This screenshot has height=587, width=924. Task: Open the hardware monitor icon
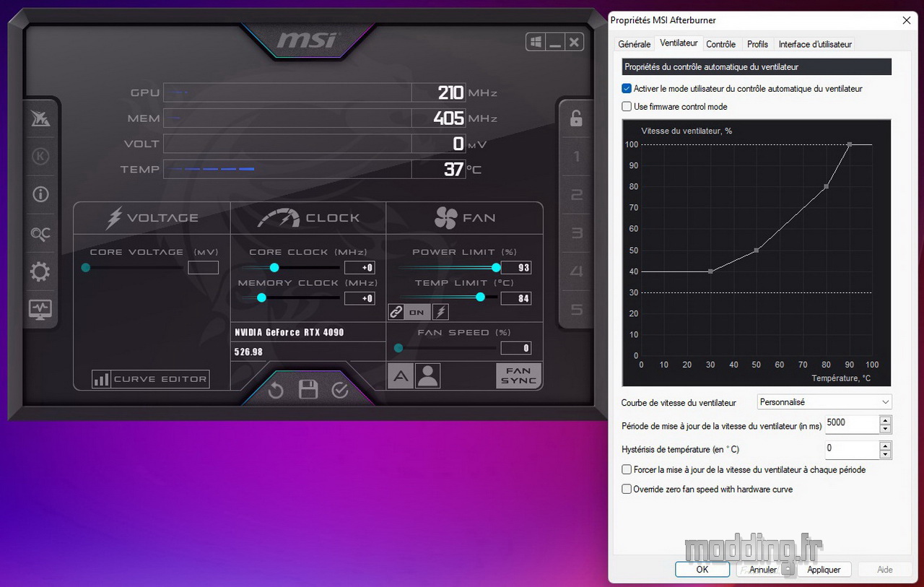[40, 310]
